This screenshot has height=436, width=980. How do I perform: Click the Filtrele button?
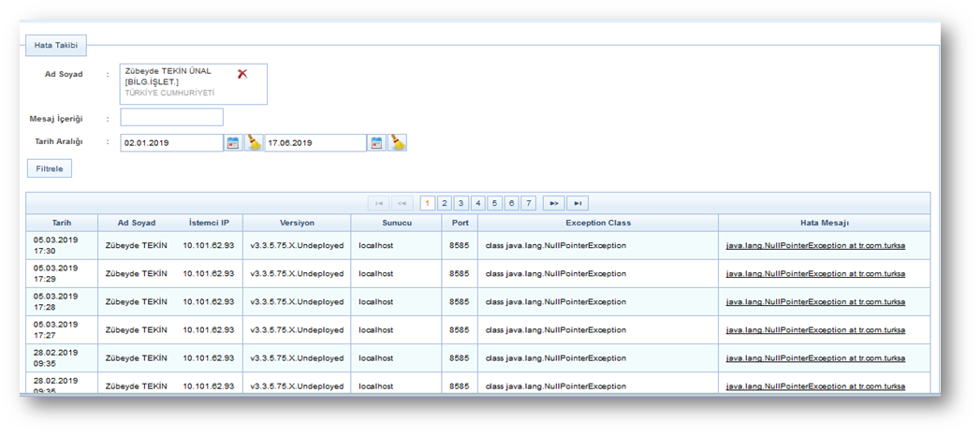[50, 169]
